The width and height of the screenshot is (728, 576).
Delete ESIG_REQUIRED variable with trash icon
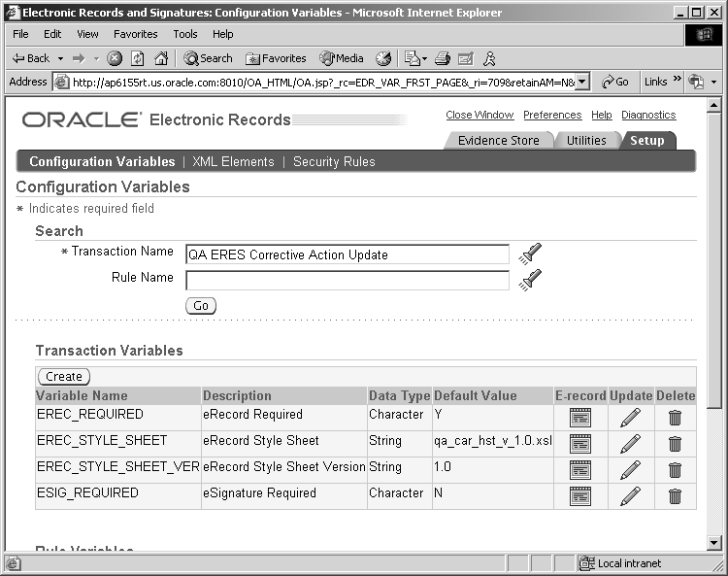pyautogui.click(x=675, y=496)
